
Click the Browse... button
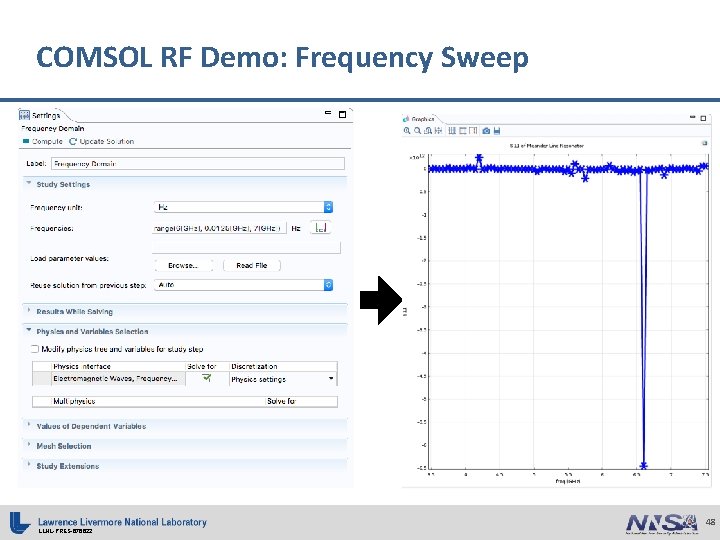183,265
